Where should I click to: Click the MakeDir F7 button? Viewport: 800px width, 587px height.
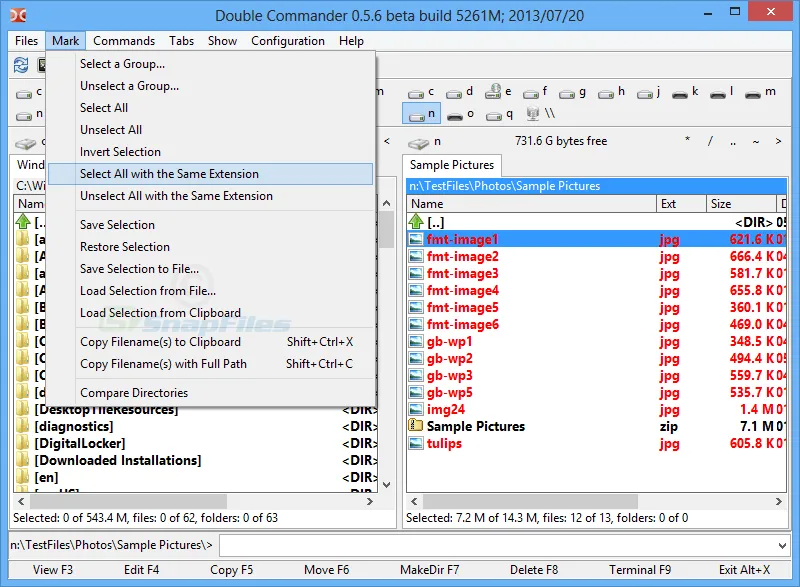click(x=430, y=570)
